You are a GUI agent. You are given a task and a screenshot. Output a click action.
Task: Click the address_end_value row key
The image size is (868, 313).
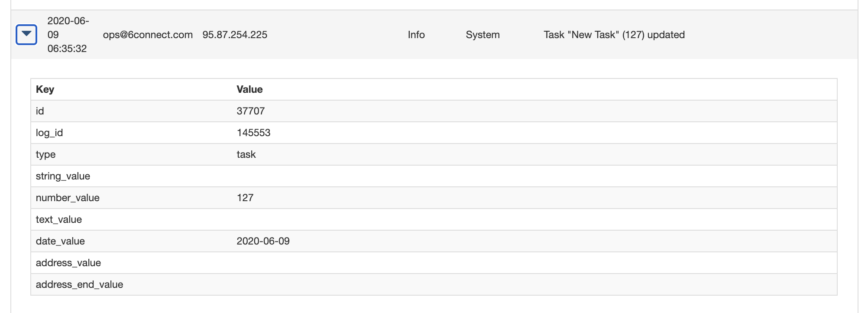tap(79, 284)
